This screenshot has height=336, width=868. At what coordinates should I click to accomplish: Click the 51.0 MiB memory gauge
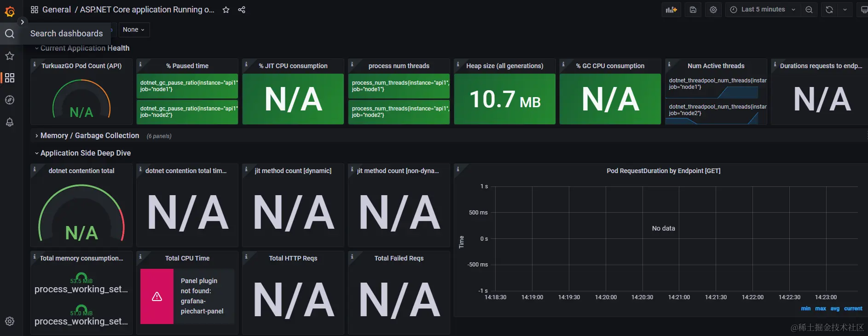click(x=81, y=310)
